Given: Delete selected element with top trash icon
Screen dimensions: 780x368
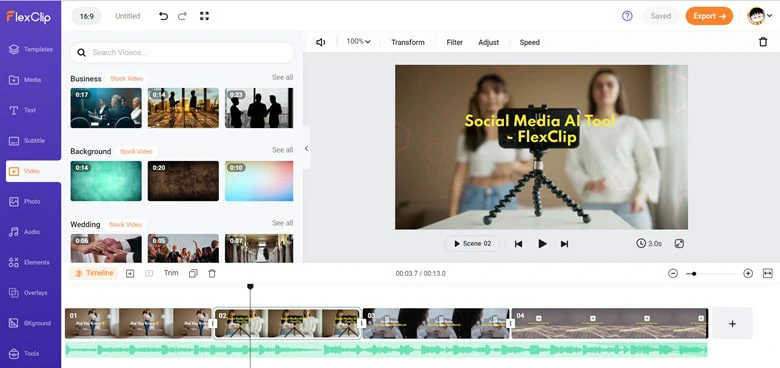Looking at the screenshot, I should click(x=763, y=42).
